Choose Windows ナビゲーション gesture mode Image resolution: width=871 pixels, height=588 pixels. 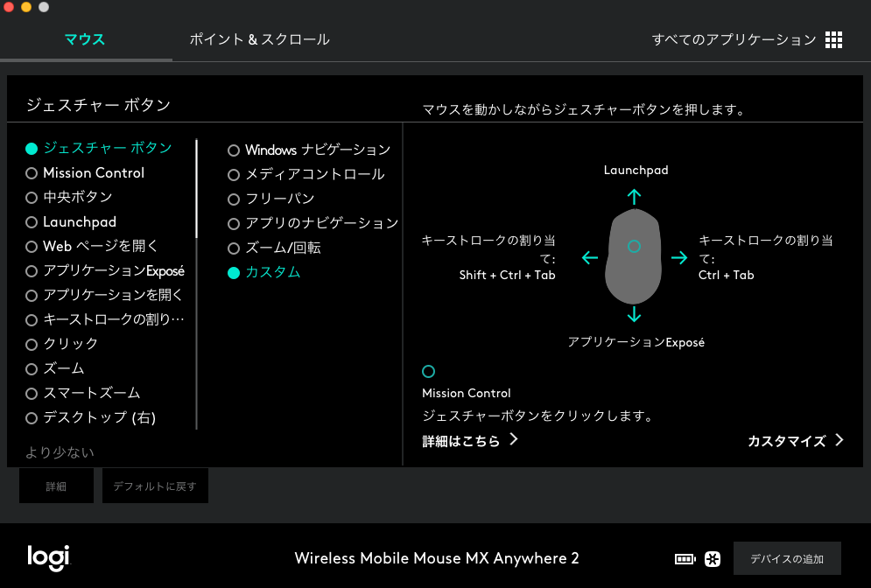point(309,150)
